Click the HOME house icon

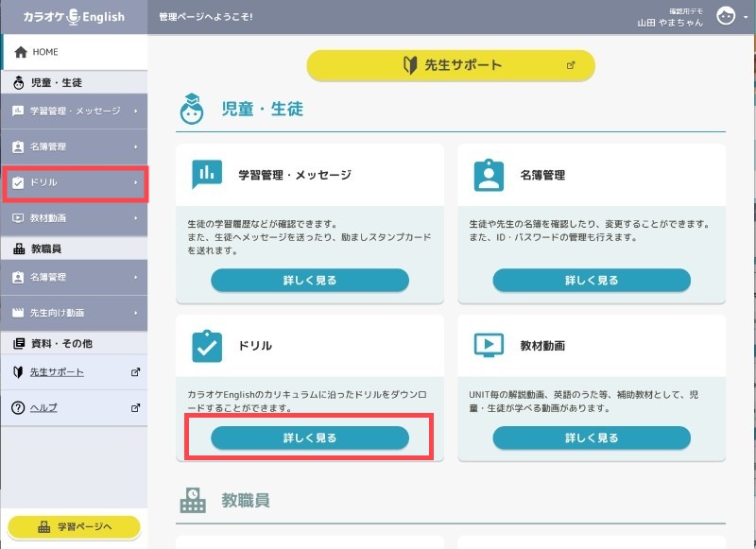click(x=21, y=52)
